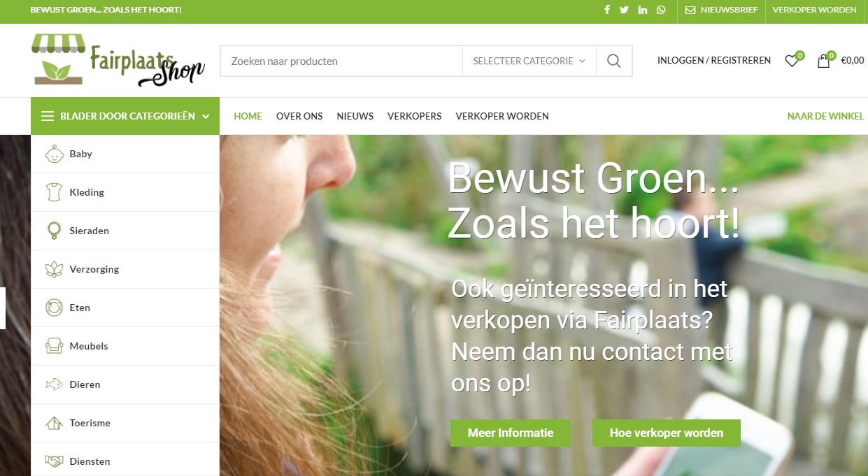Image resolution: width=868 pixels, height=476 pixels.
Task: Click the Hoe verkoper worden button
Action: 667,433
